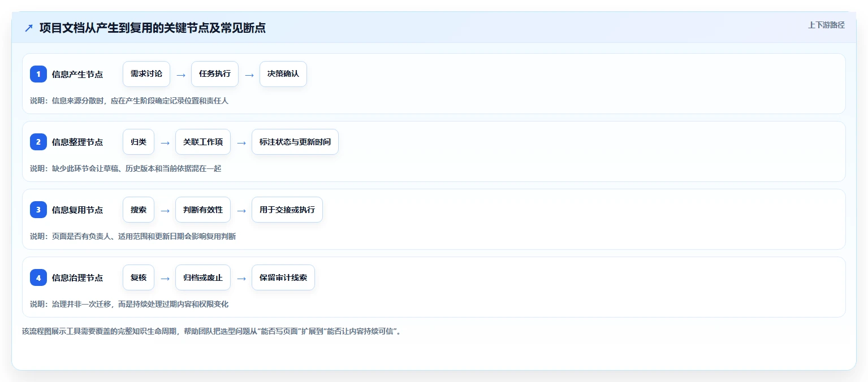Viewport: 868px width, 382px height.
Task: Click the 关联工作项 step box
Action: pos(203,142)
